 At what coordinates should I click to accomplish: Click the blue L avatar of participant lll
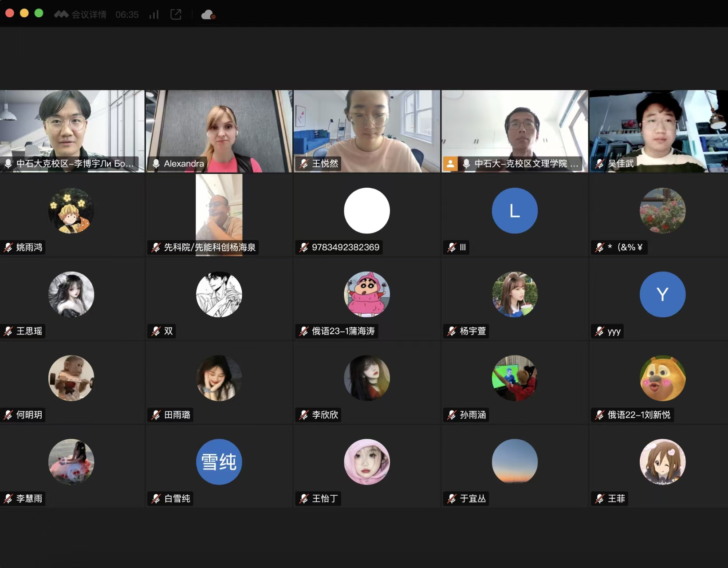click(515, 211)
